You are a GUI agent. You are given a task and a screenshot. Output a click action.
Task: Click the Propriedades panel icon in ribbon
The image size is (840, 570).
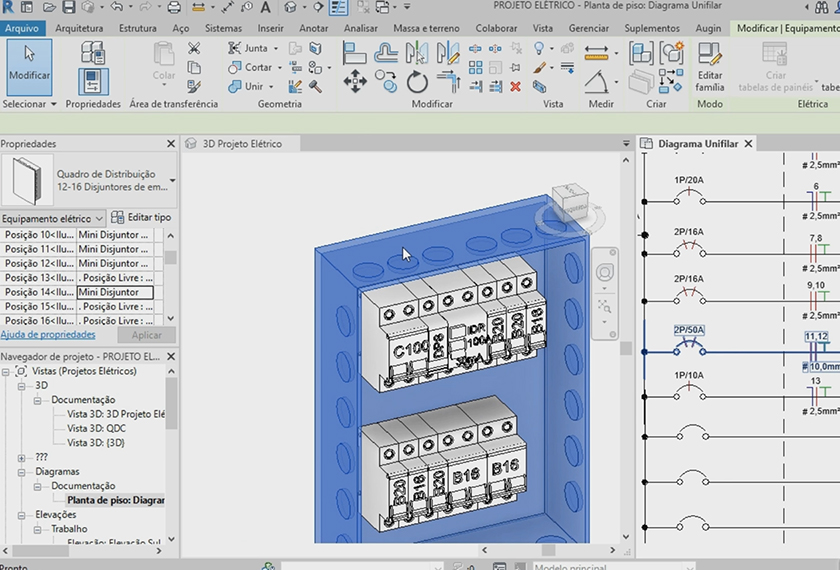coord(93,82)
